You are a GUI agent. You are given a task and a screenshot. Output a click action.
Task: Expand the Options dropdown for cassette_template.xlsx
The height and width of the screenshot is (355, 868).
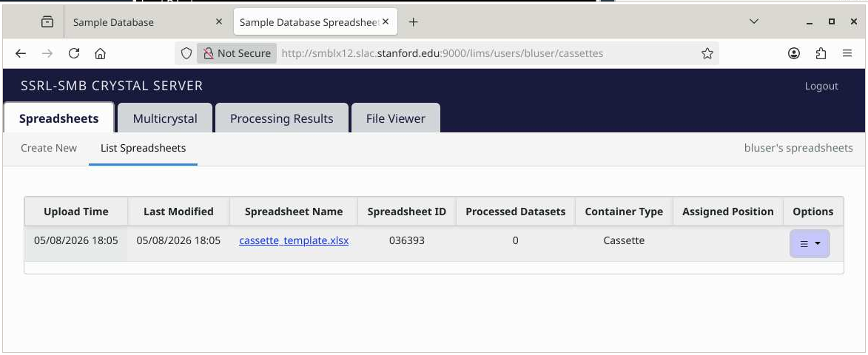click(x=810, y=244)
